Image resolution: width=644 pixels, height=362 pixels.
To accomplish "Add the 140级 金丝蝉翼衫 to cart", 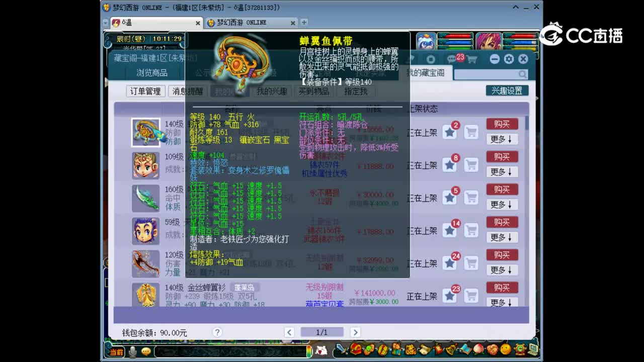I will click(471, 296).
